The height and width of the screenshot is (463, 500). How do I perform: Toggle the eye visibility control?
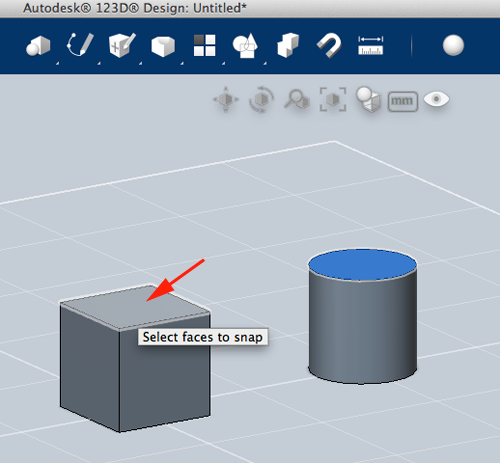click(436, 99)
